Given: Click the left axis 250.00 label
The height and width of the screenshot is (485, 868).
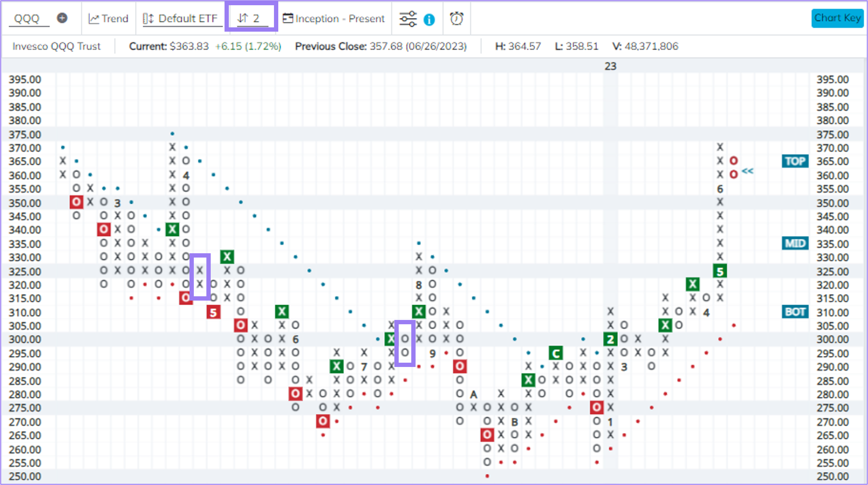Looking at the screenshot, I should (25, 476).
